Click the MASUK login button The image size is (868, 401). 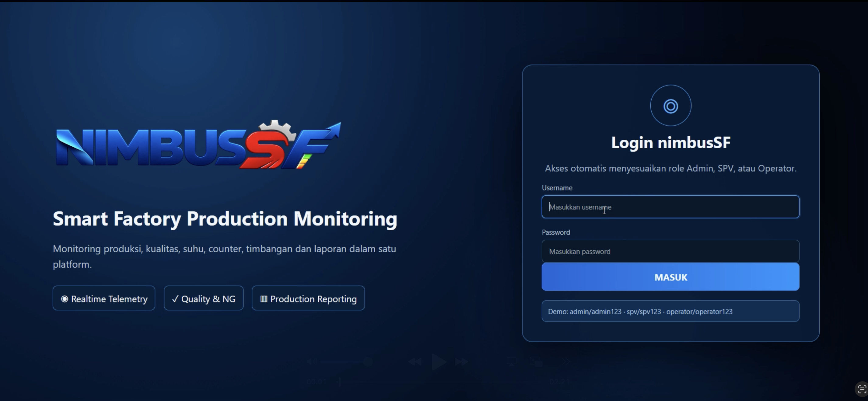coord(670,277)
